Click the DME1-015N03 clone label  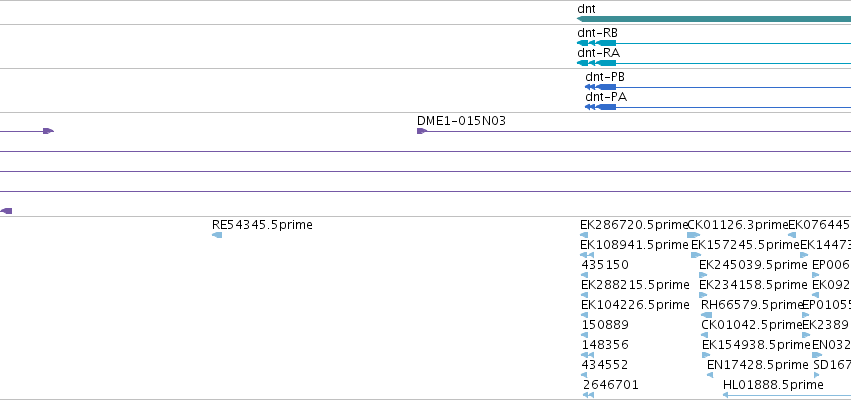tap(461, 121)
